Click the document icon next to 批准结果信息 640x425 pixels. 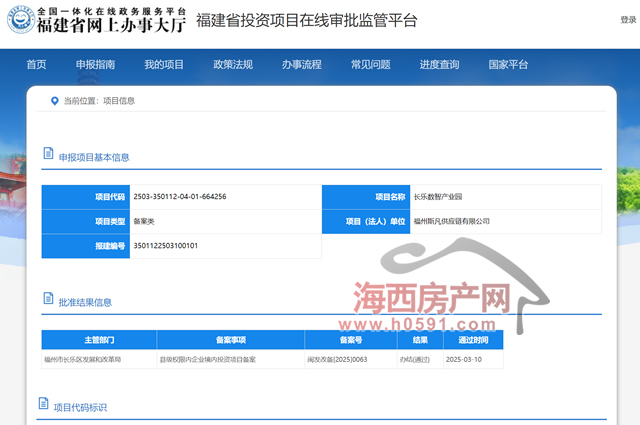[47, 299]
